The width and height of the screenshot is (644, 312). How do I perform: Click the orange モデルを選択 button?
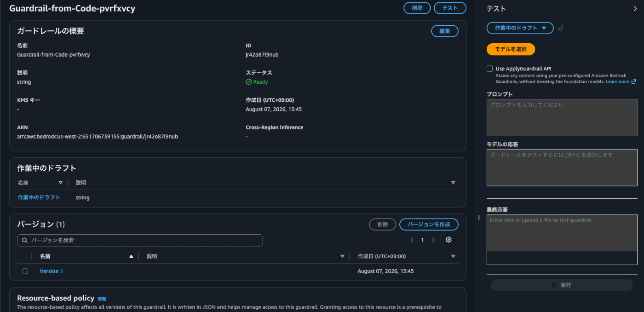[511, 49]
